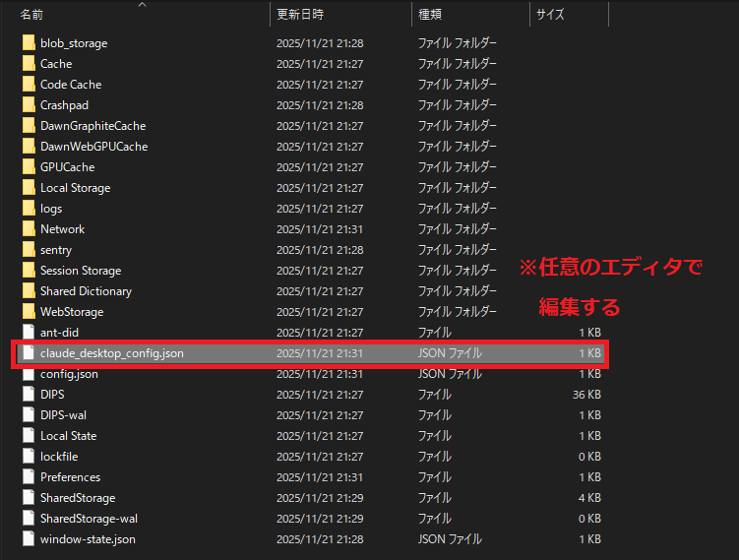The image size is (739, 560).
Task: Click the GPUCache folder icon
Action: (x=29, y=167)
